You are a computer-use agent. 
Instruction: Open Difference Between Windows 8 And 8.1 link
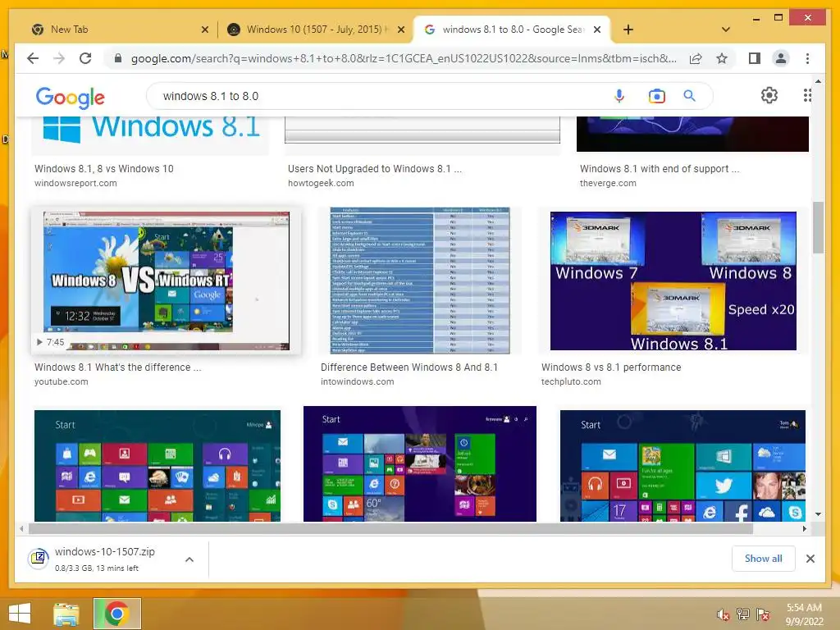409,367
